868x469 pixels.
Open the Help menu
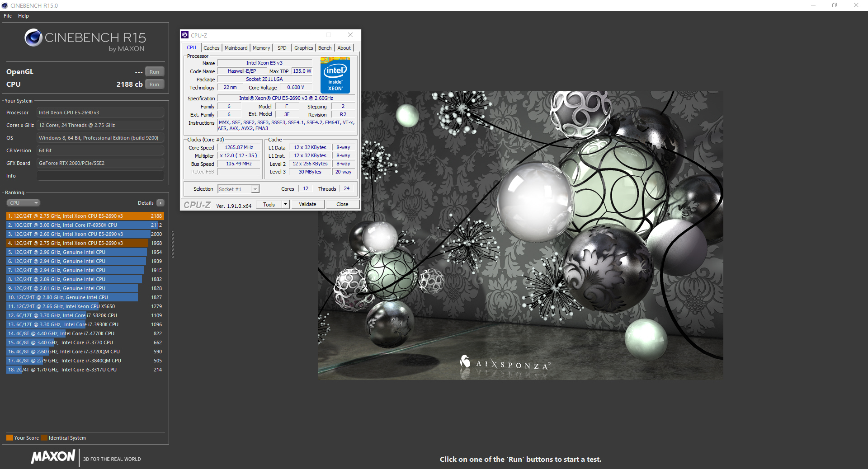24,16
